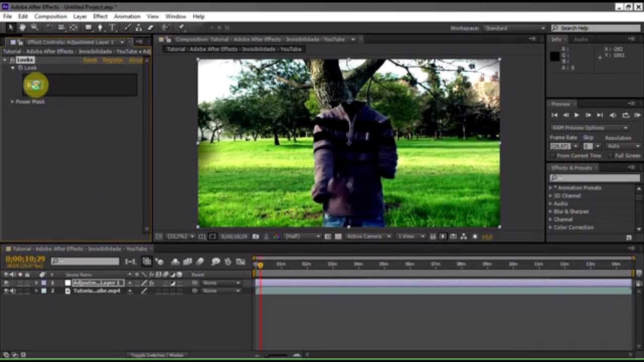Enable Motion Blur timeline icon

[200, 261]
